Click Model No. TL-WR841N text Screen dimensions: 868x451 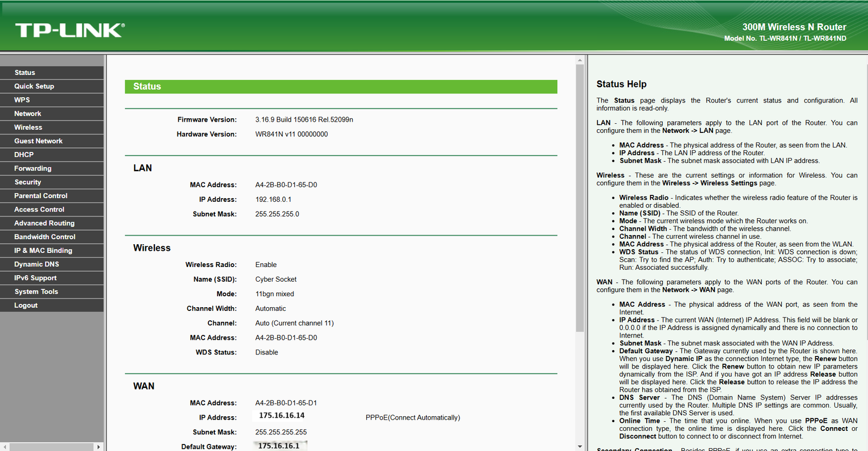tap(785, 39)
